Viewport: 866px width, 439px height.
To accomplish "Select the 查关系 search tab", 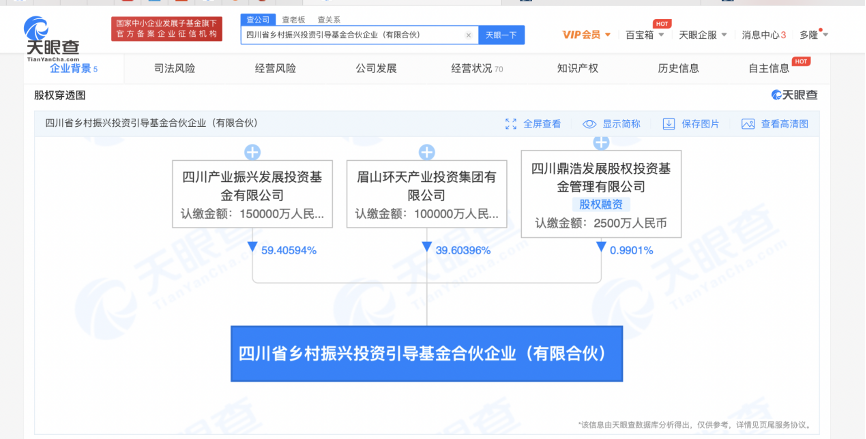I will [329, 20].
